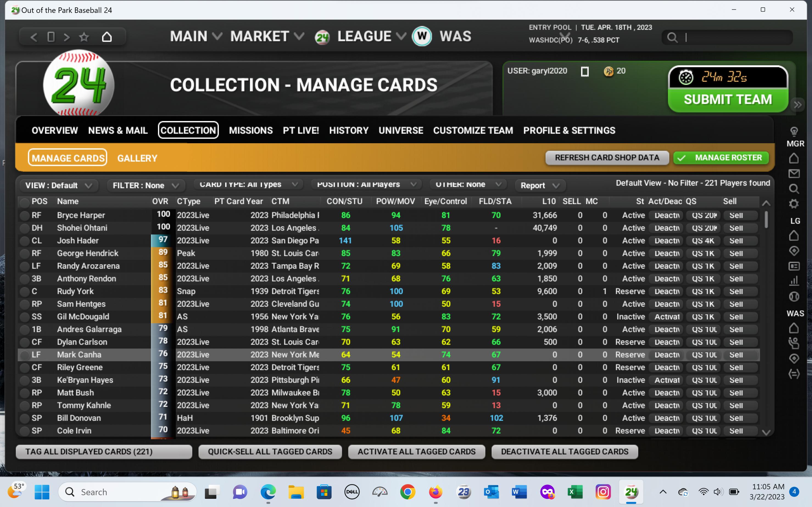812x507 pixels.
Task: Tag the Bill Donovan card checkbox
Action: pyautogui.click(x=24, y=418)
